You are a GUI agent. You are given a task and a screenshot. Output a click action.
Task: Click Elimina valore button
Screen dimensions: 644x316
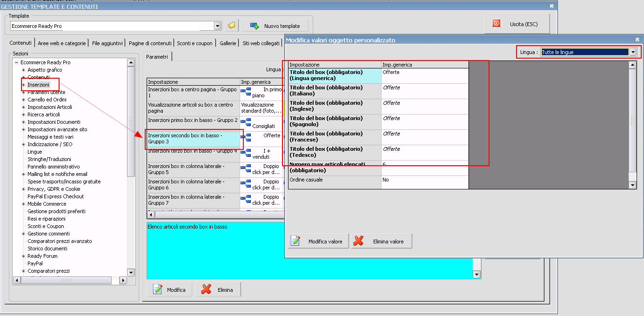tap(382, 241)
